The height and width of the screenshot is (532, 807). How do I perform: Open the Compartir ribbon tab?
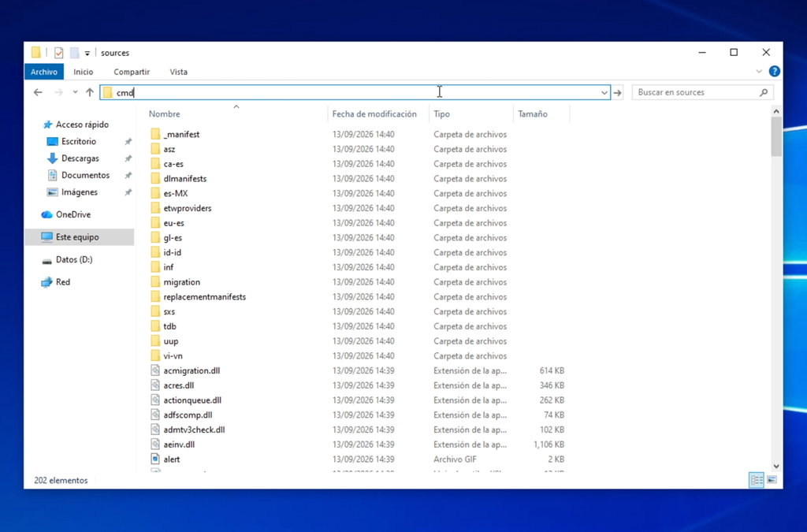pyautogui.click(x=132, y=72)
